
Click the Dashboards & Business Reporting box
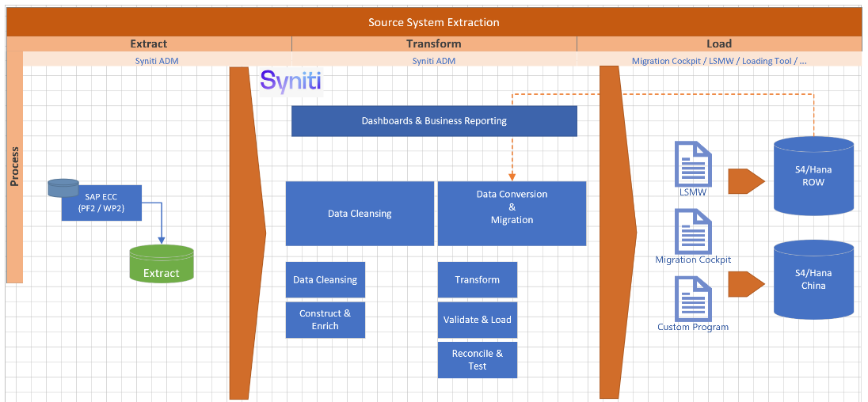[x=434, y=121]
